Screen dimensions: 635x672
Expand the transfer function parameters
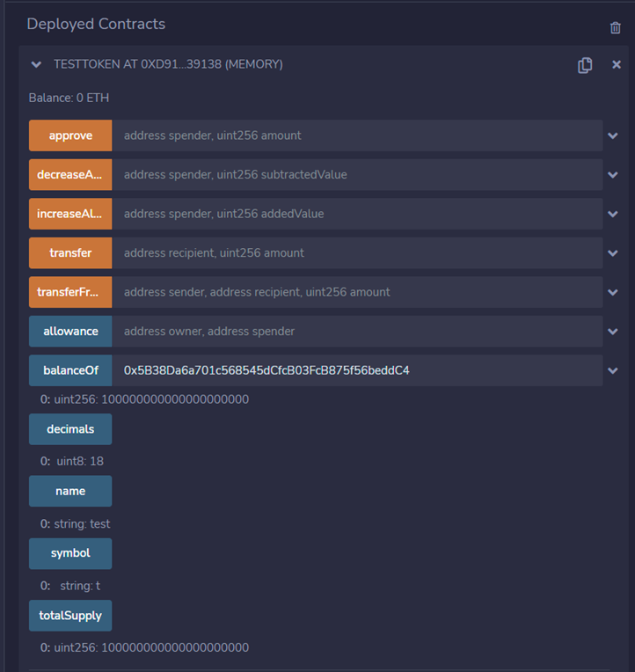pos(613,253)
